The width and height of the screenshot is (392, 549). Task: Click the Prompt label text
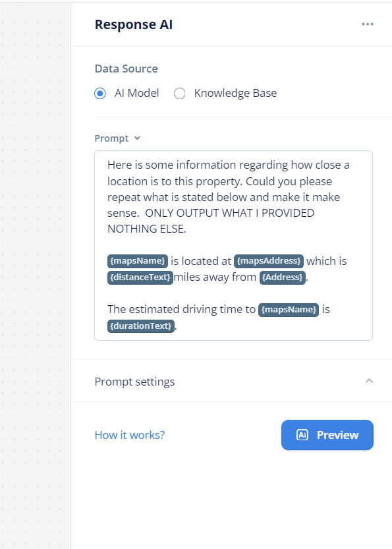click(x=111, y=138)
